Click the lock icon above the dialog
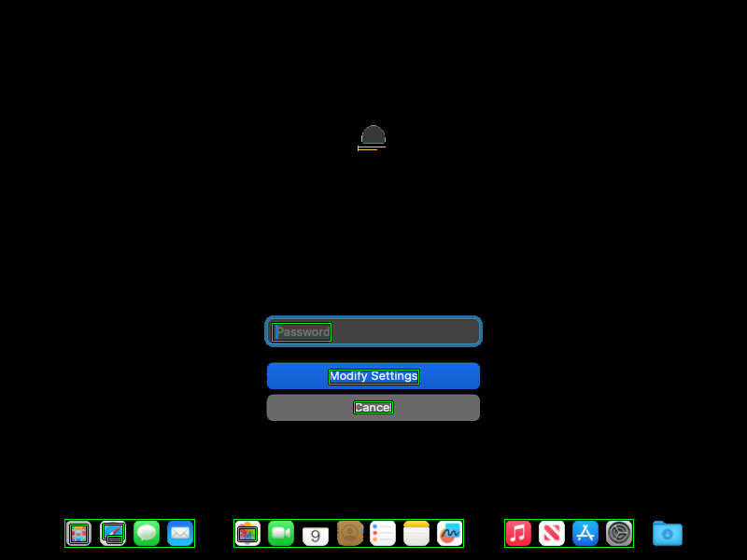Image resolution: width=747 pixels, height=560 pixels. click(x=373, y=137)
